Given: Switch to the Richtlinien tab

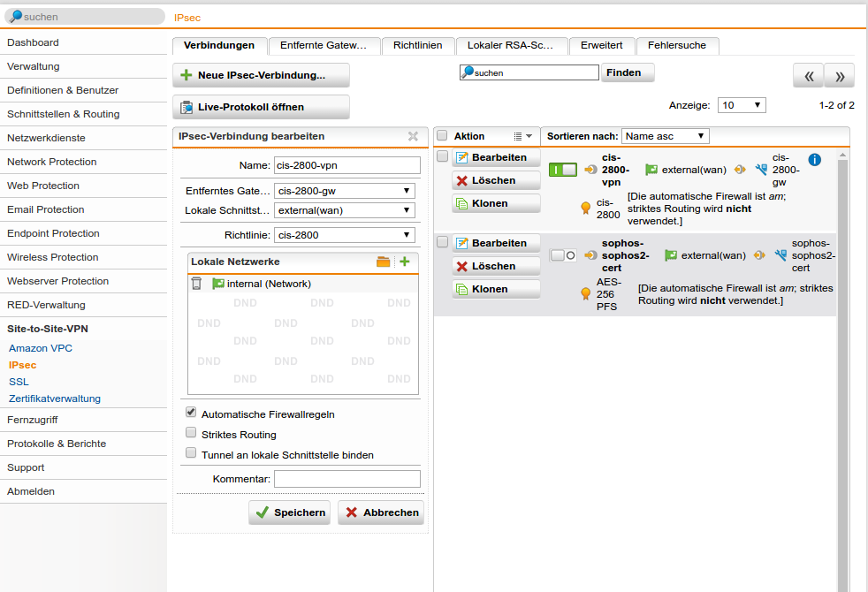Looking at the screenshot, I should [418, 45].
